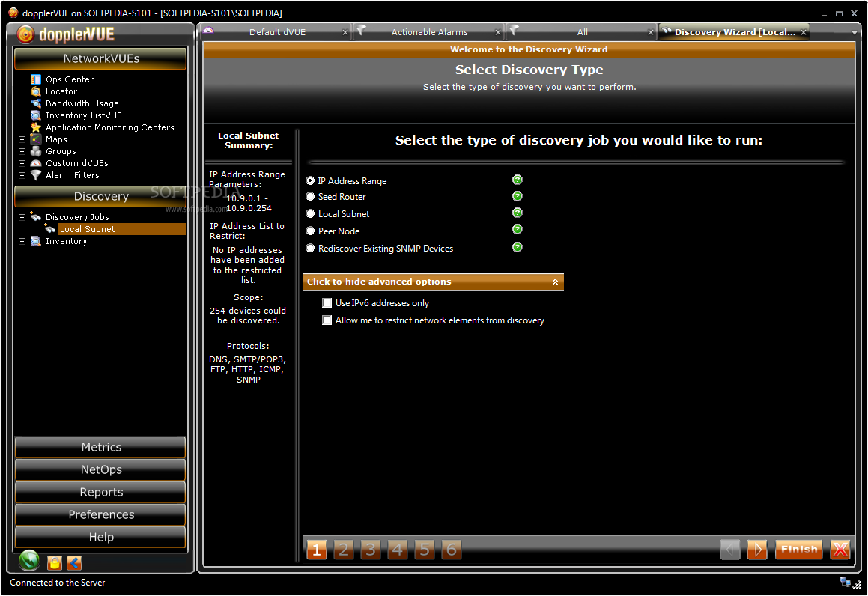Select IP Address Range radio button
Screen dimensions: 868x596
tap(310, 181)
